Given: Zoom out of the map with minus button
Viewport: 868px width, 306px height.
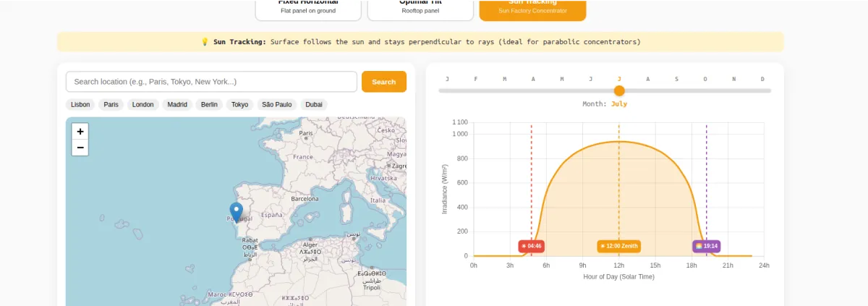Looking at the screenshot, I should 80,148.
